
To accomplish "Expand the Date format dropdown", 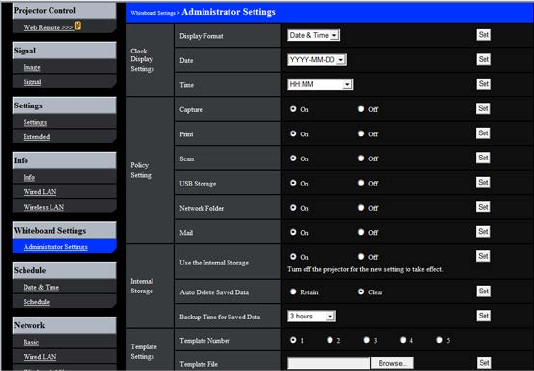I will click(317, 60).
